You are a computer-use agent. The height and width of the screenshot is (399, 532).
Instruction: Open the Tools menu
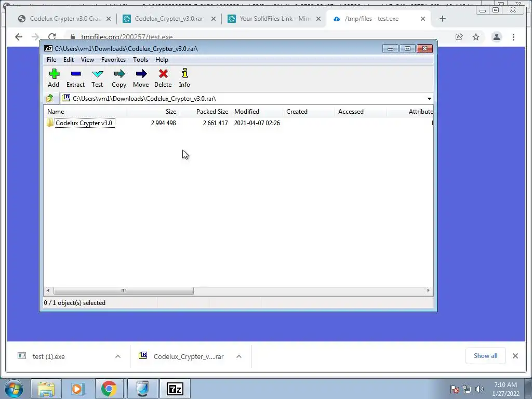coord(140,60)
